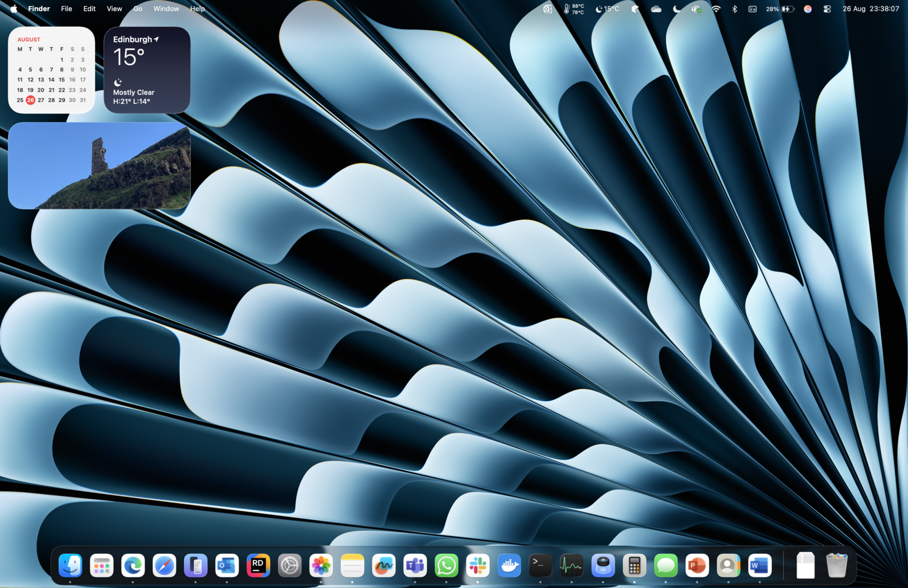Click "Mostly Clear" in the weather widget
The height and width of the screenshot is (588, 908).
pyautogui.click(x=133, y=92)
